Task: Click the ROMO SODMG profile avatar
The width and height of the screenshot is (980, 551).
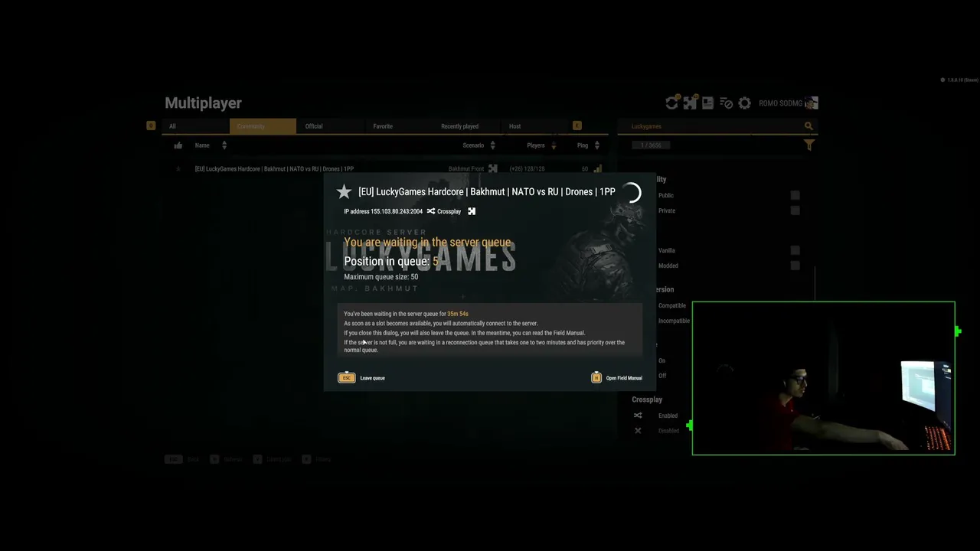Action: pos(812,103)
